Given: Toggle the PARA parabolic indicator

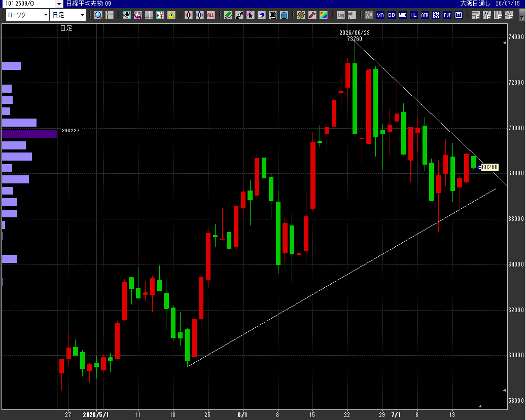Looking at the screenshot, I should [x=436, y=15].
